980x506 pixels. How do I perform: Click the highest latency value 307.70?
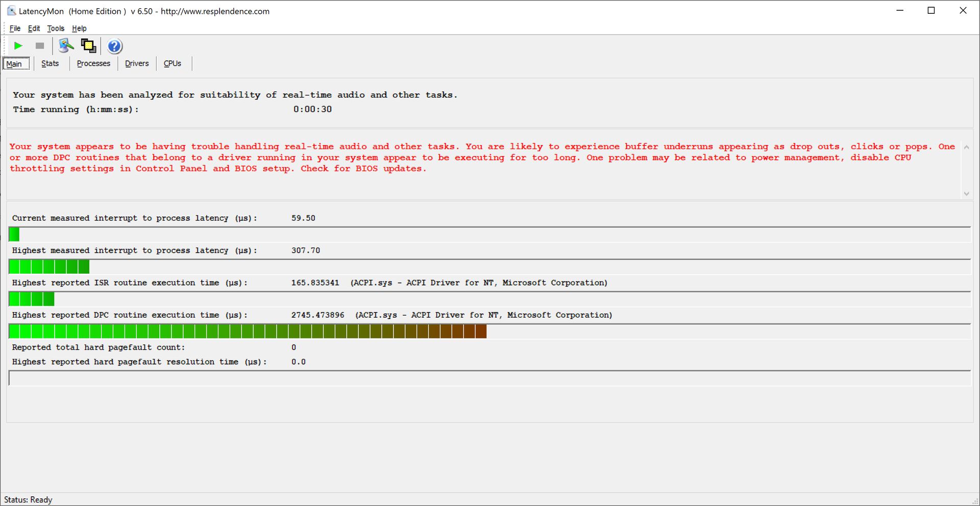[x=306, y=250]
